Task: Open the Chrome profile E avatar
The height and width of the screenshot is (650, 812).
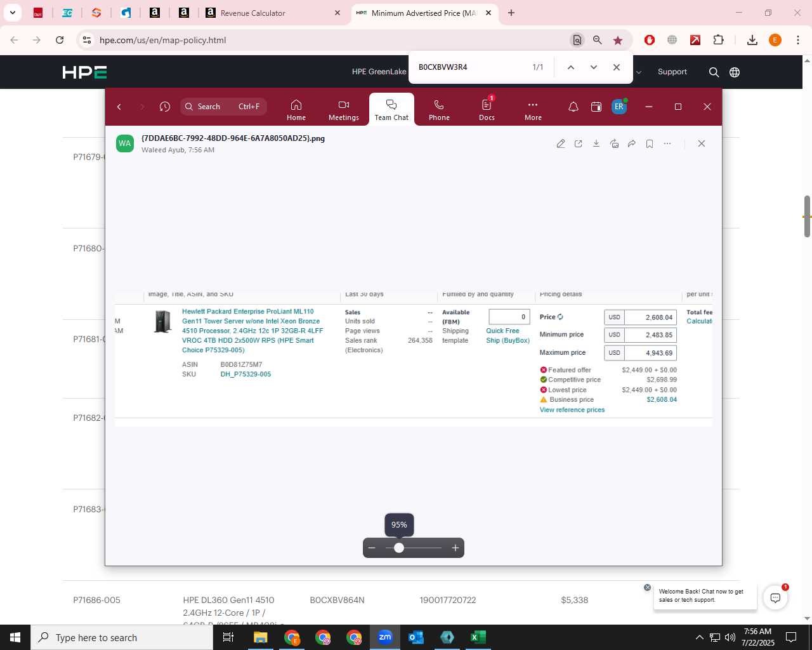Action: click(x=775, y=40)
